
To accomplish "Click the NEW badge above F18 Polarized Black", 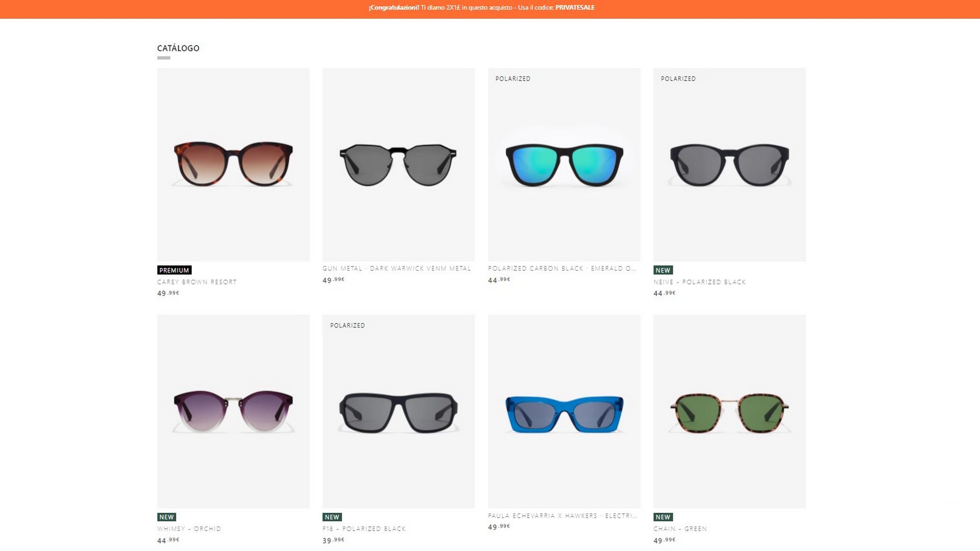I will point(332,517).
